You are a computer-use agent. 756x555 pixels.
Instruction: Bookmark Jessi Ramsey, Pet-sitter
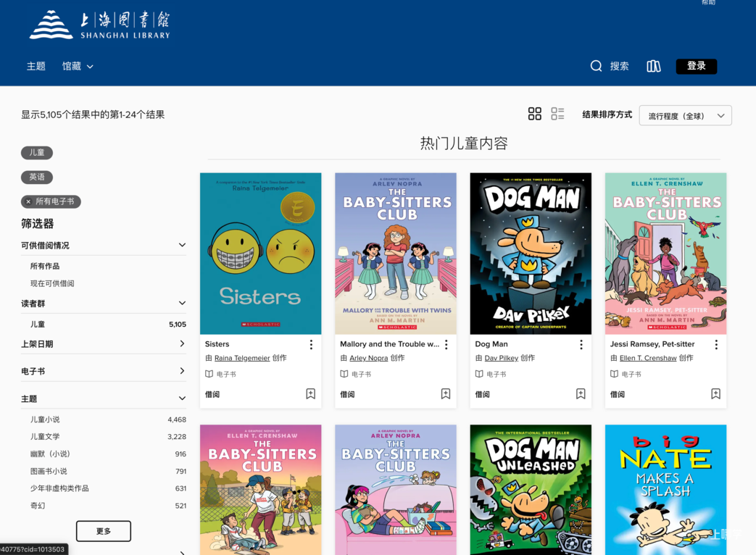click(x=715, y=393)
